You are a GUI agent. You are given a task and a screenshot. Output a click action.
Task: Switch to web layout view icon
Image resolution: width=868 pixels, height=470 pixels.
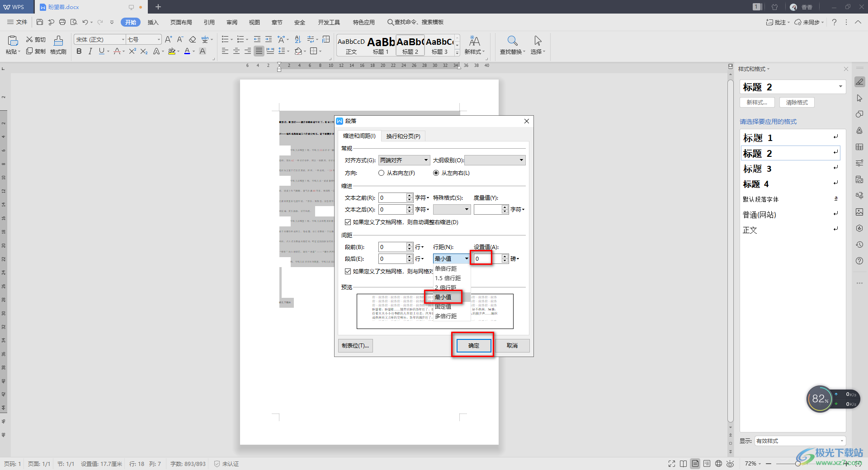click(x=718, y=464)
